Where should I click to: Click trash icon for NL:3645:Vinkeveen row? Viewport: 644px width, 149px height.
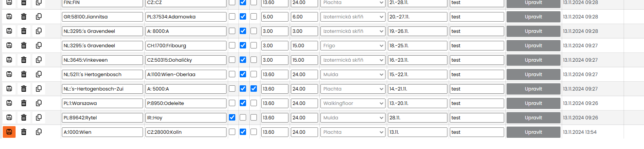pyautogui.click(x=24, y=60)
